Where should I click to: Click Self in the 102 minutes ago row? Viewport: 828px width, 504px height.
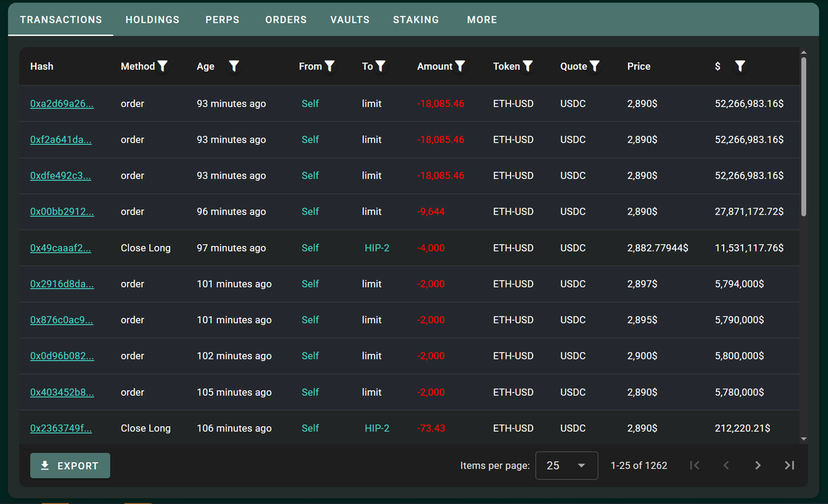tap(310, 356)
